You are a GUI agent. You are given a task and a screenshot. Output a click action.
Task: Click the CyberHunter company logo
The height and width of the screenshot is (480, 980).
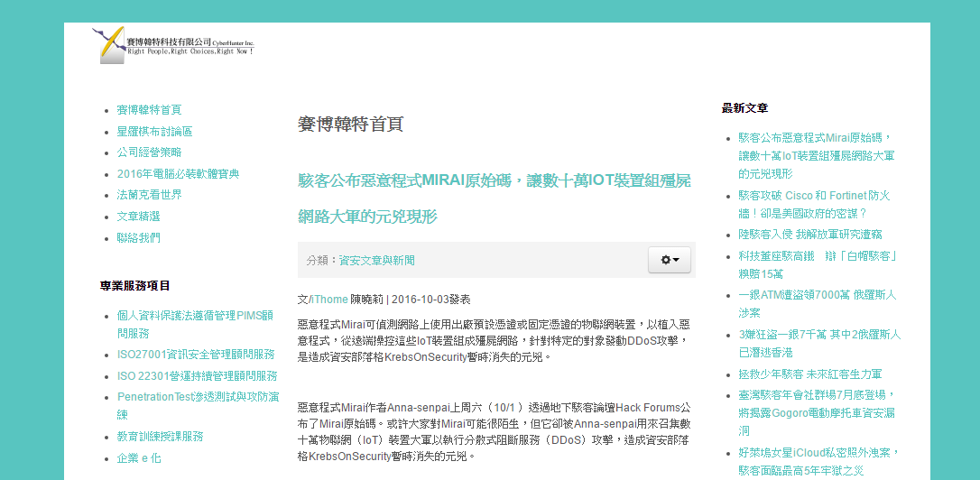[173, 45]
